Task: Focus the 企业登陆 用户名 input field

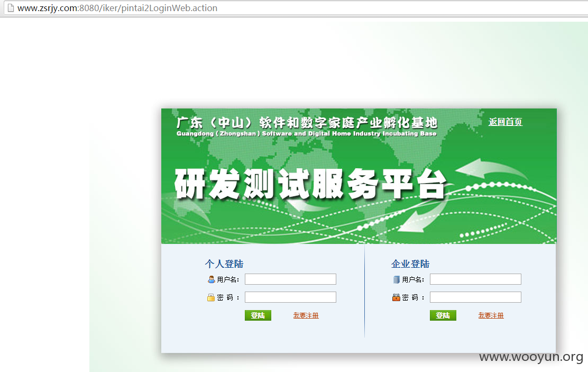Action: 475,279
